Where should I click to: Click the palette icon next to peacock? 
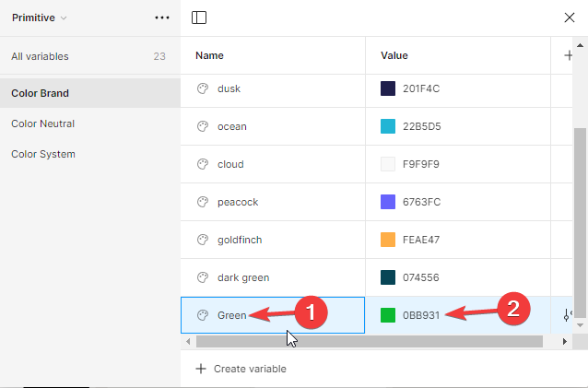coord(203,202)
